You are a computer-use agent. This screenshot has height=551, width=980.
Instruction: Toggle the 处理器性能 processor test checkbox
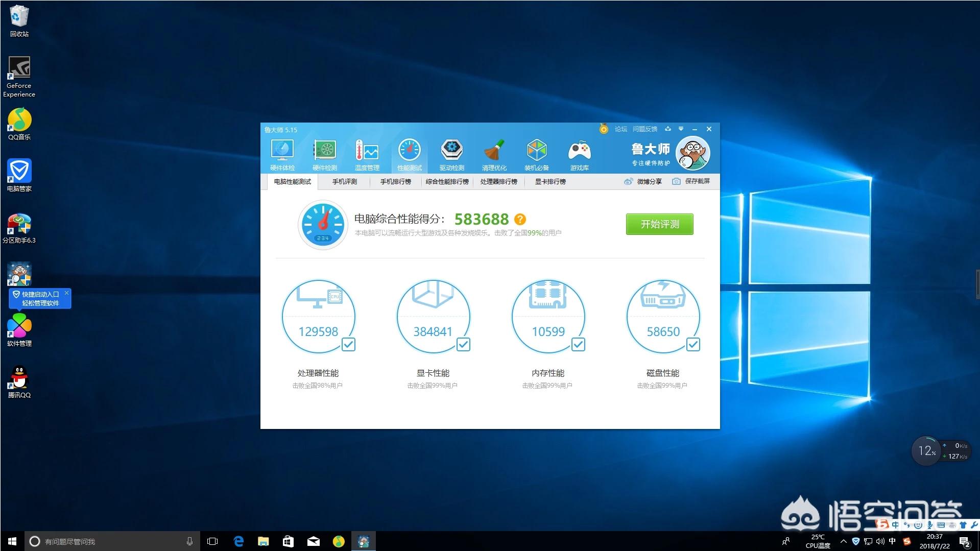(348, 345)
